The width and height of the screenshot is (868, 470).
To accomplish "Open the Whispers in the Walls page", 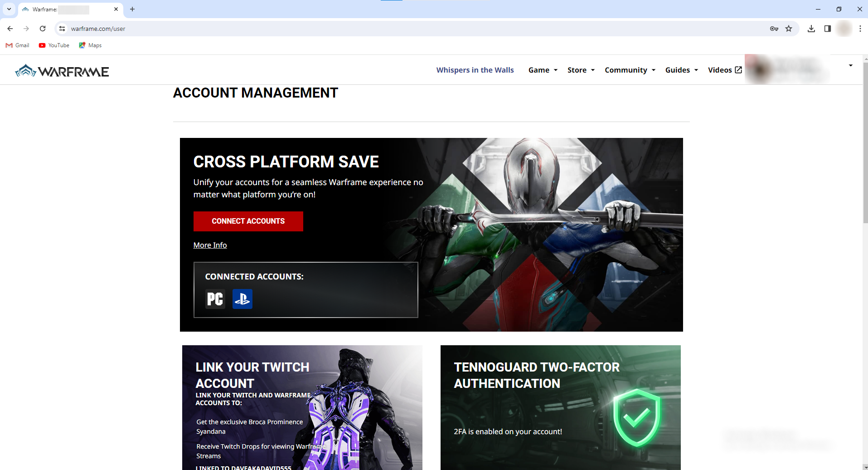I will pyautogui.click(x=475, y=70).
